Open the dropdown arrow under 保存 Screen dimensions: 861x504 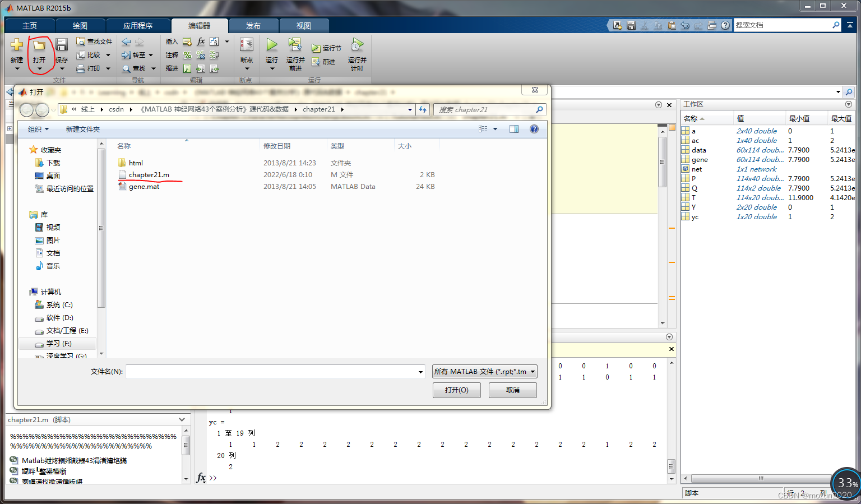(x=62, y=69)
